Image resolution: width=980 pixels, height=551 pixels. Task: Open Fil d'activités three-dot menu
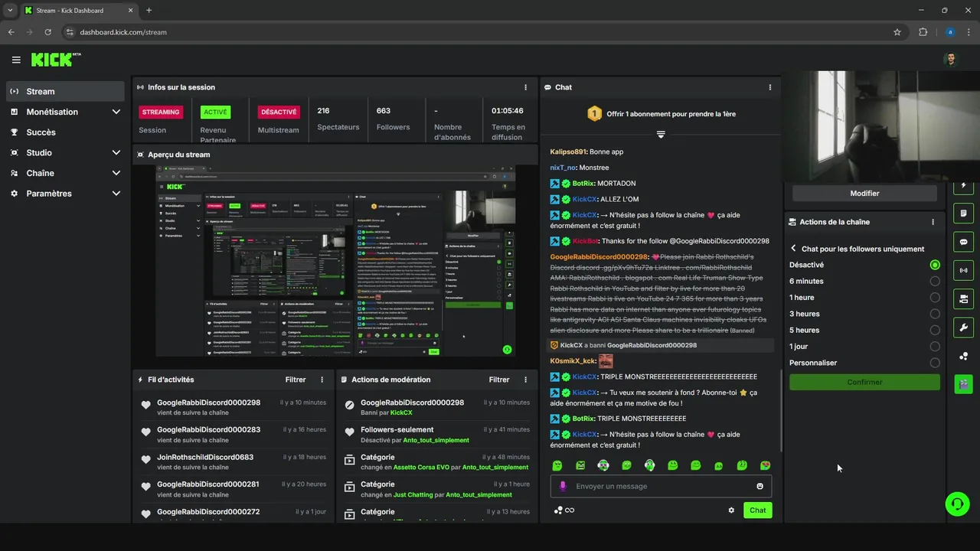coord(322,380)
